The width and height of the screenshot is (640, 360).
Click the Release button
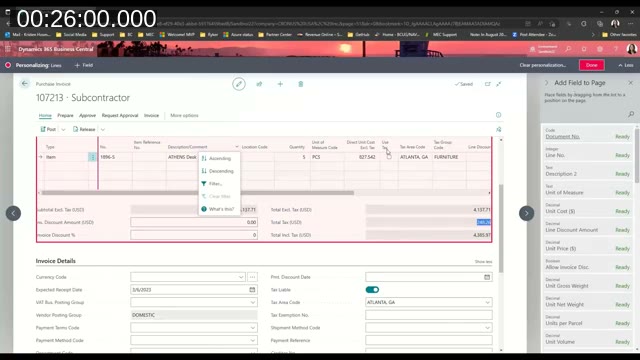click(x=84, y=129)
